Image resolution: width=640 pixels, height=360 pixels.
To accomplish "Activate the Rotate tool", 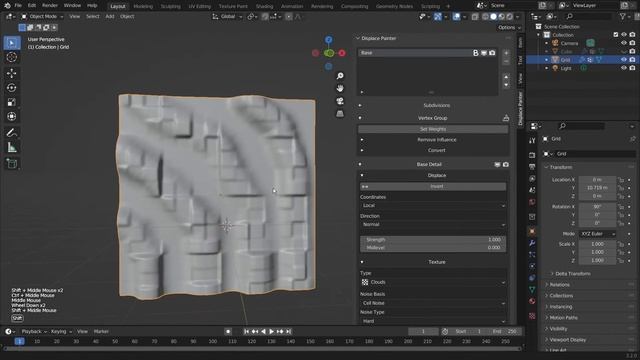I will [x=11, y=88].
